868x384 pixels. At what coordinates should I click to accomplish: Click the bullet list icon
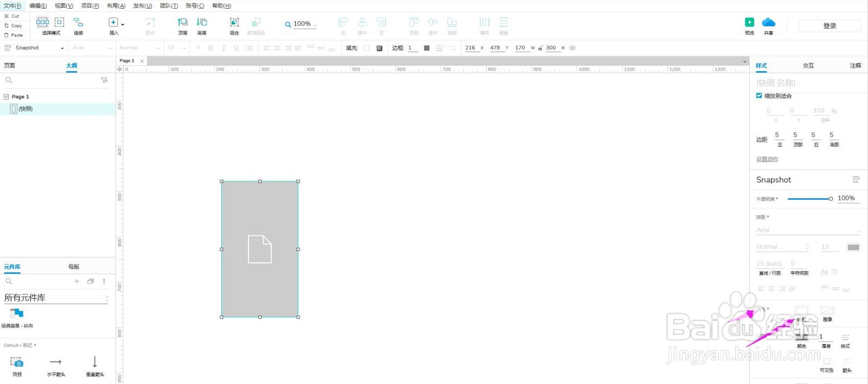pos(249,48)
